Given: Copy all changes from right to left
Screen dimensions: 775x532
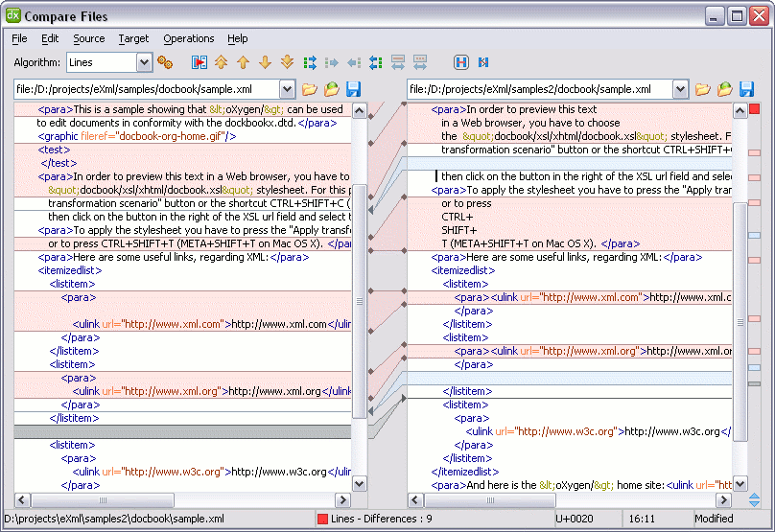Looking at the screenshot, I should click(375, 62).
